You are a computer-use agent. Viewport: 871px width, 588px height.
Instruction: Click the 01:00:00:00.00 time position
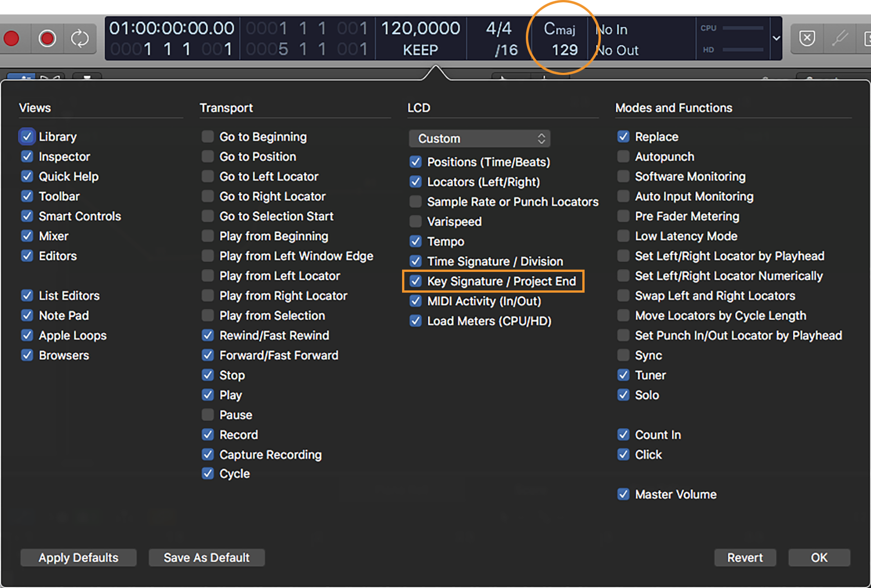[172, 28]
